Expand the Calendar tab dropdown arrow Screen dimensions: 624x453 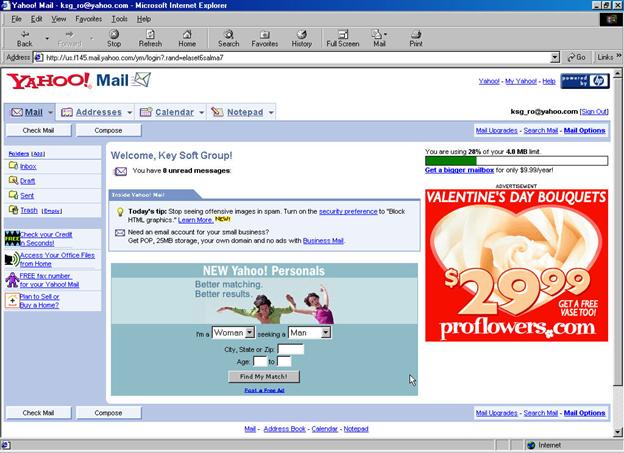[x=201, y=113]
